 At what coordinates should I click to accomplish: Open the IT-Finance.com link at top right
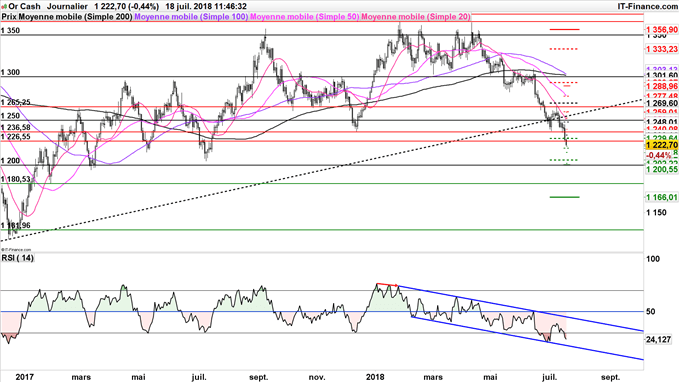pos(647,6)
